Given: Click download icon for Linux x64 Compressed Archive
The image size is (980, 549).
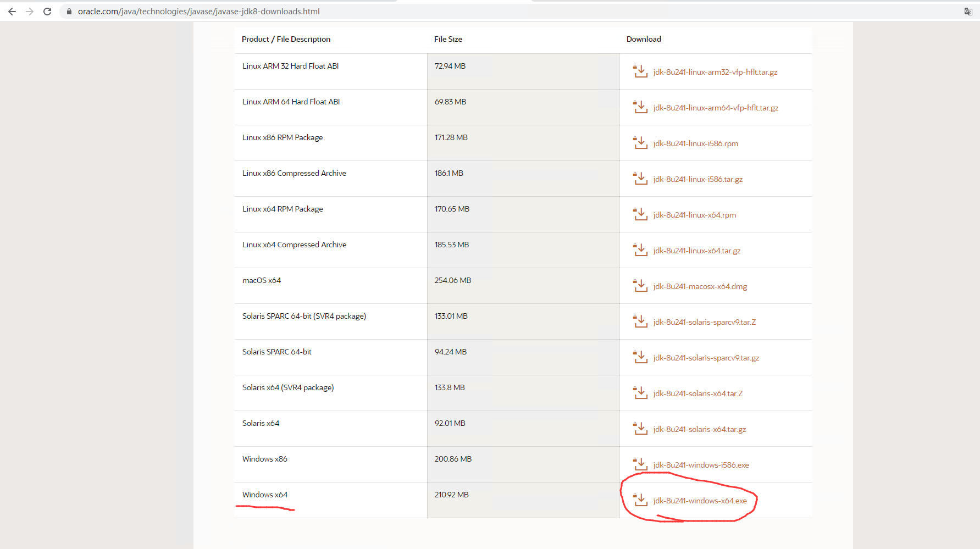Looking at the screenshot, I should 640,250.
